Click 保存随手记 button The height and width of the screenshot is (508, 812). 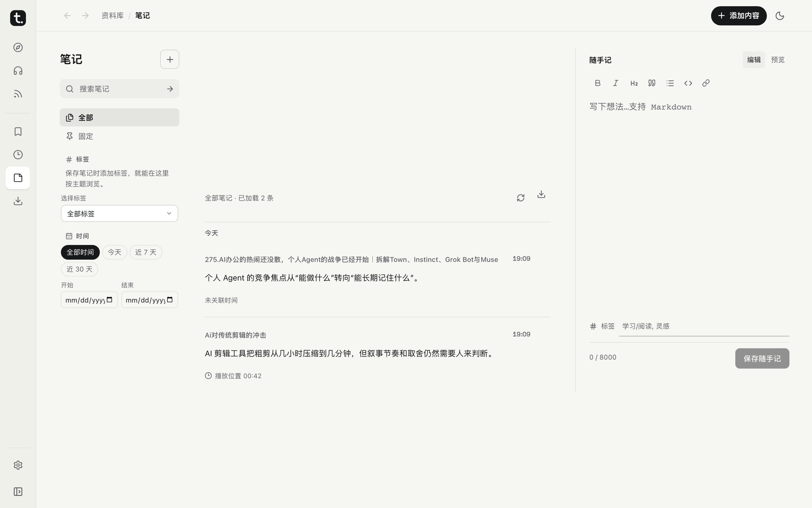pos(762,358)
